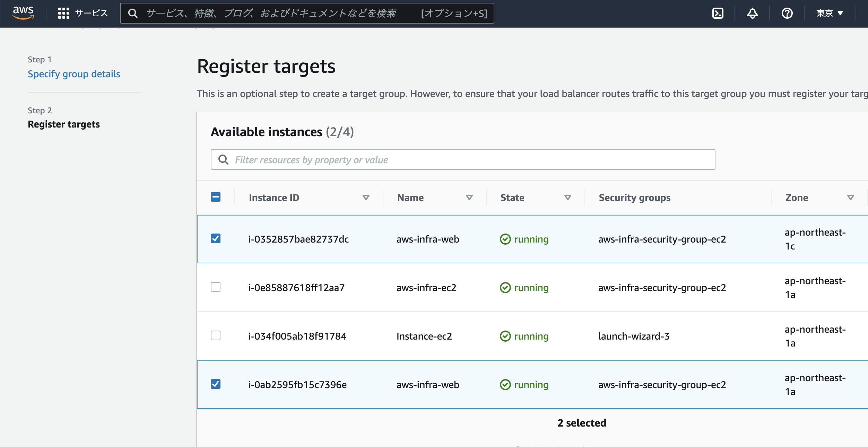Uncheck instance i-0352857bae82737dc
The width and height of the screenshot is (868, 447).
coord(216,238)
